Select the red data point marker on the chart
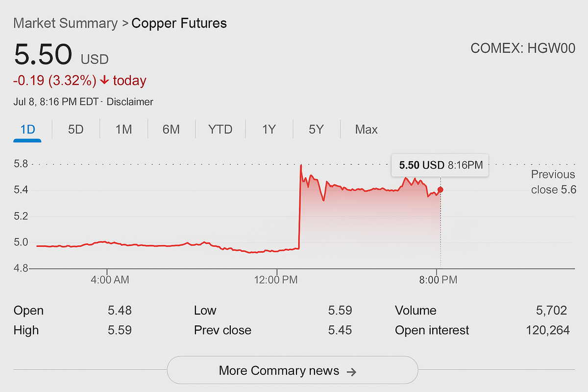Image resolution: width=588 pixels, height=392 pixels. tap(440, 189)
